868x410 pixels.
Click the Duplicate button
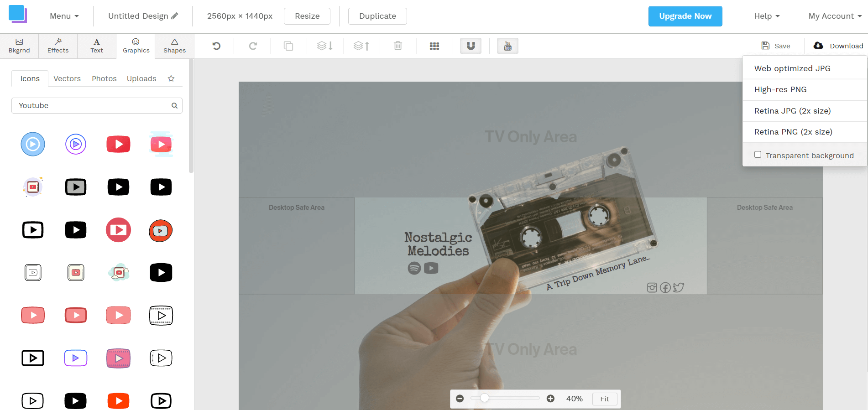(377, 16)
